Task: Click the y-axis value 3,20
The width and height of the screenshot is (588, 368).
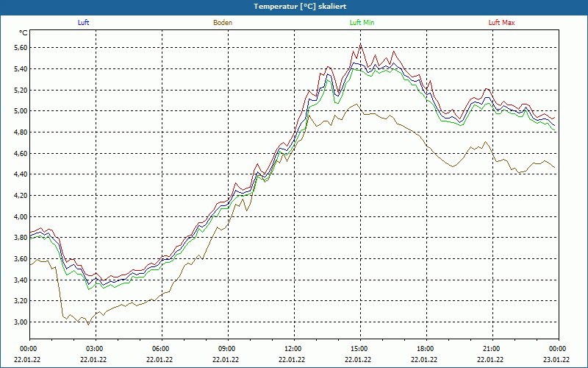Action: pos(20,301)
